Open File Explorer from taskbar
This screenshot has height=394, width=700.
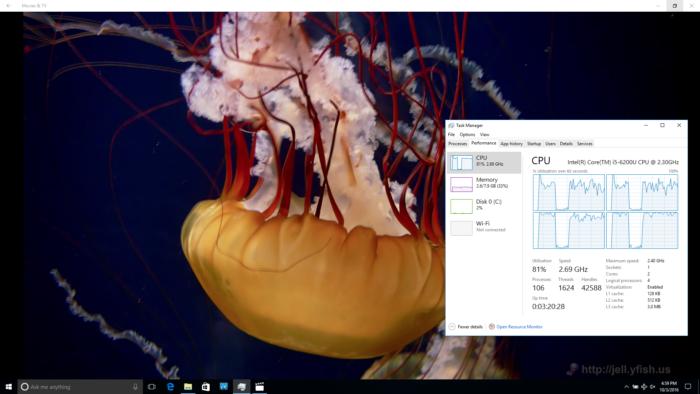point(188,386)
